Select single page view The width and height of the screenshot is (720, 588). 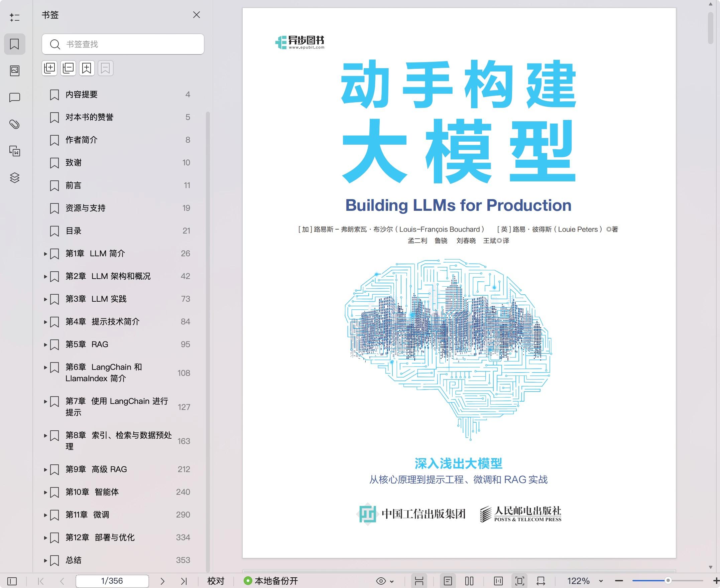point(448,581)
